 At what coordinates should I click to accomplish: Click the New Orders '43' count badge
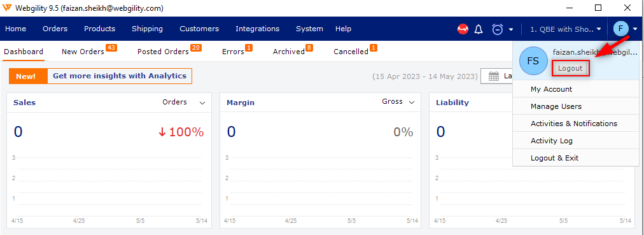[x=111, y=48]
